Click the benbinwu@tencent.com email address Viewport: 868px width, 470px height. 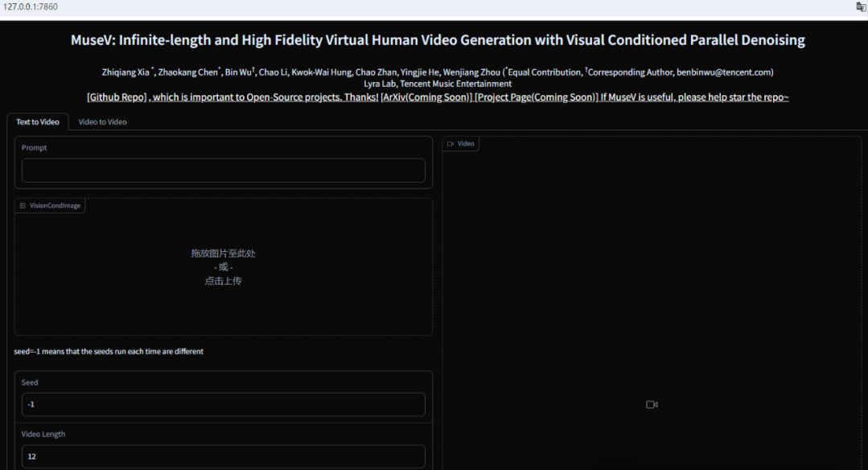pyautogui.click(x=722, y=72)
